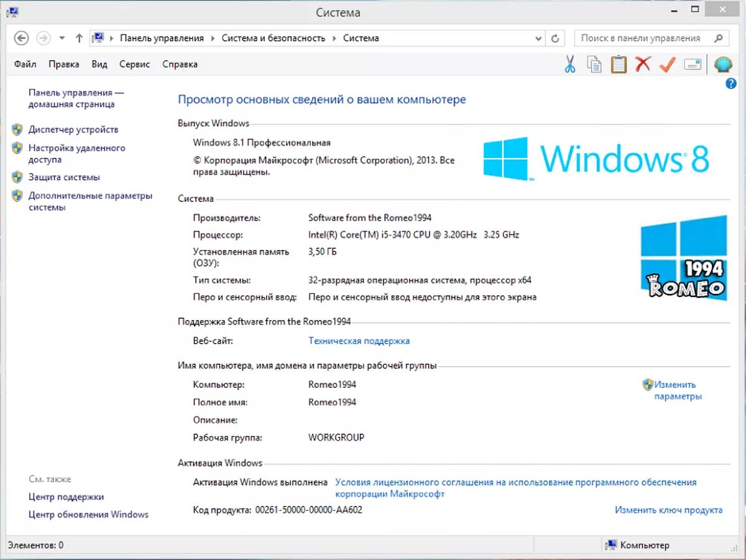Click shield icon beside Дополнительные параметры системы

(17, 196)
